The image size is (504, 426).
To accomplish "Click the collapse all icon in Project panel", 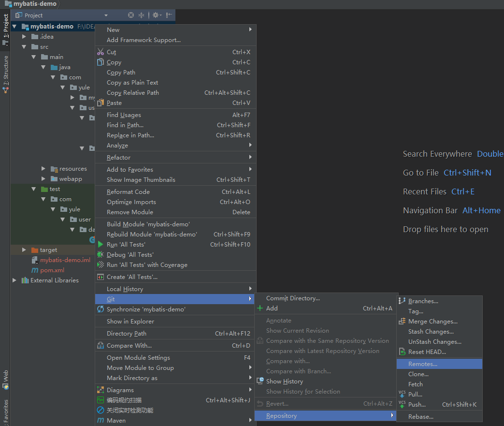I will pos(141,15).
